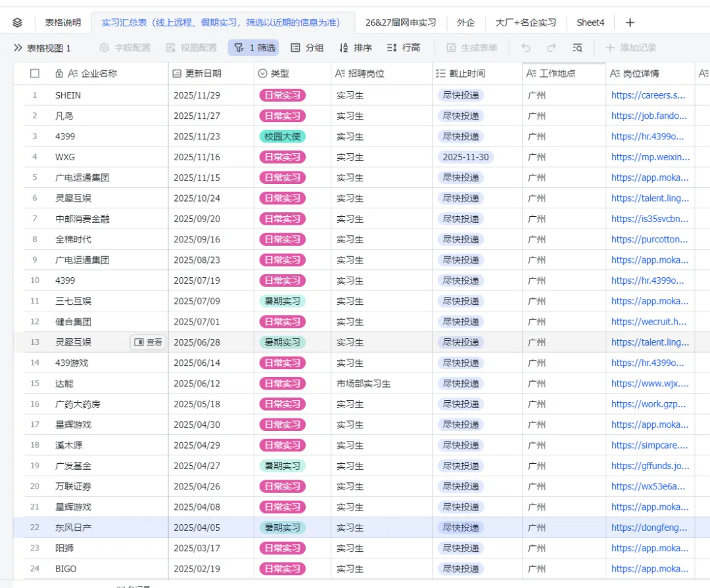Open the wx53e6a link for 万联证券

tap(648, 486)
